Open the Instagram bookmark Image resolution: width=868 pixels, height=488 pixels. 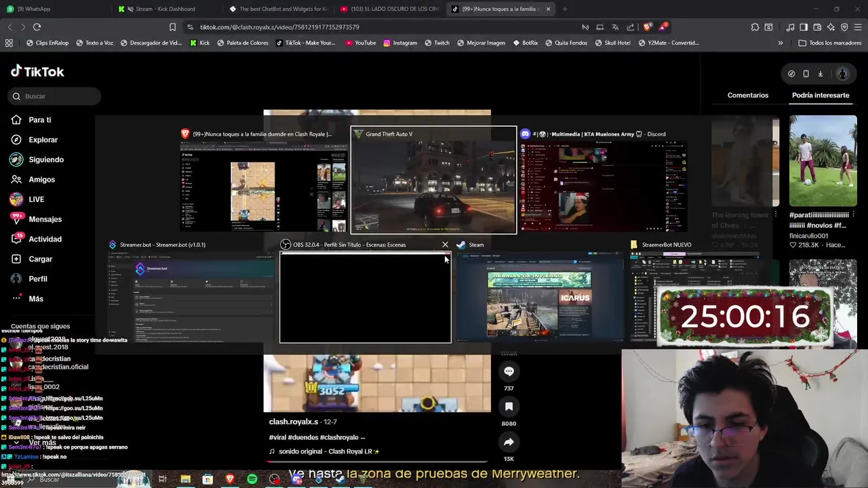coord(399,43)
